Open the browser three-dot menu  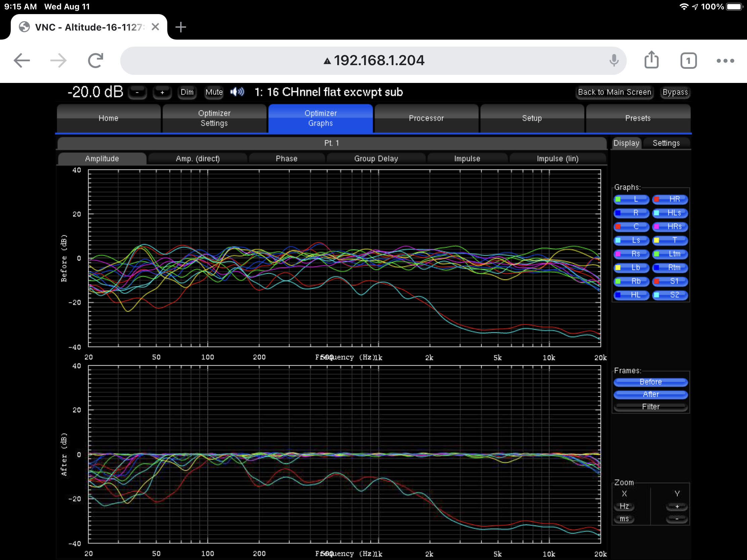725,61
